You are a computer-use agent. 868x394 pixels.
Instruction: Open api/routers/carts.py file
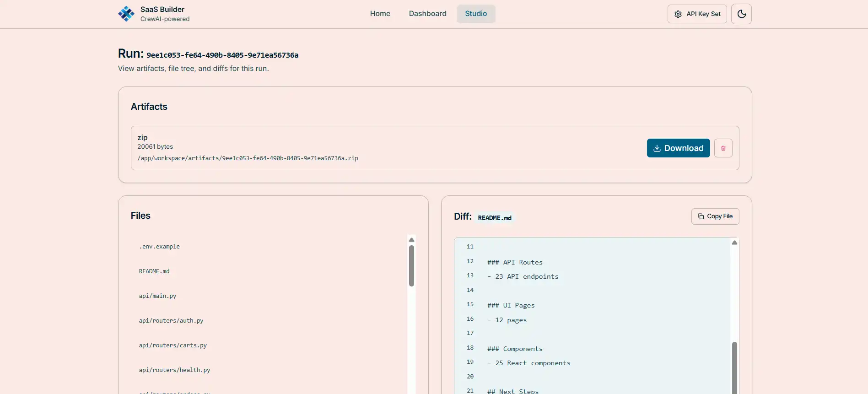(x=173, y=345)
